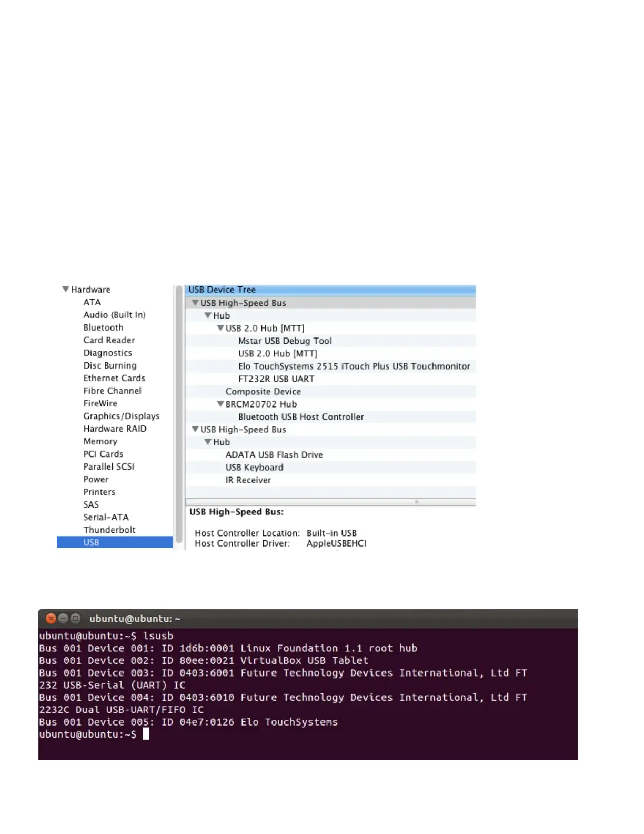Select Bluetooth USB Host Controller row

click(300, 416)
